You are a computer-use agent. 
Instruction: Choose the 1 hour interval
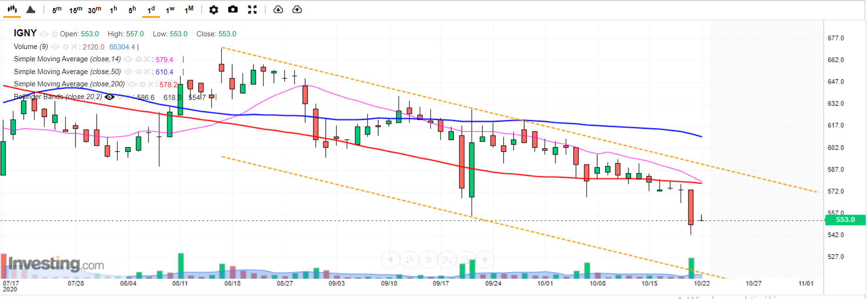point(113,10)
